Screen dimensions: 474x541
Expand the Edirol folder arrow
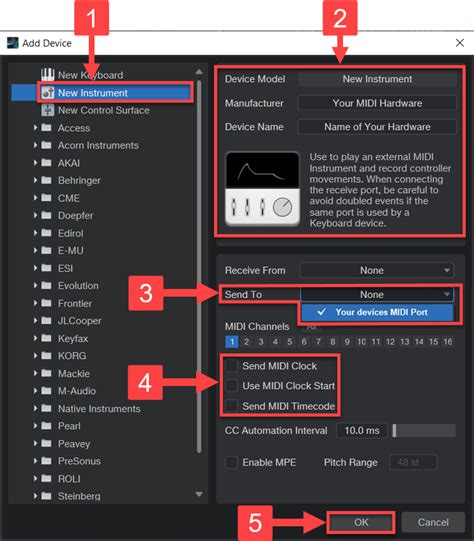[x=35, y=233]
